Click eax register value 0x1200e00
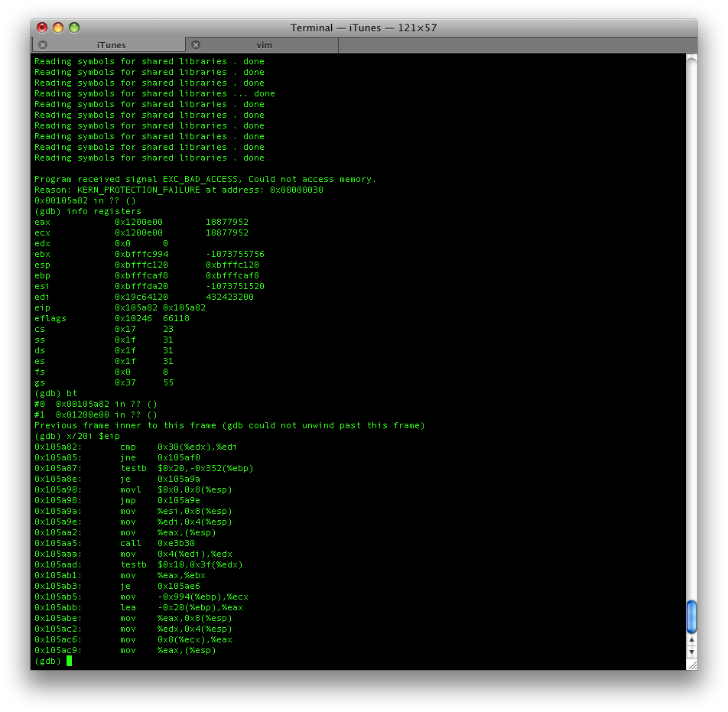Image resolution: width=728 pixels, height=712 pixels. tap(139, 222)
